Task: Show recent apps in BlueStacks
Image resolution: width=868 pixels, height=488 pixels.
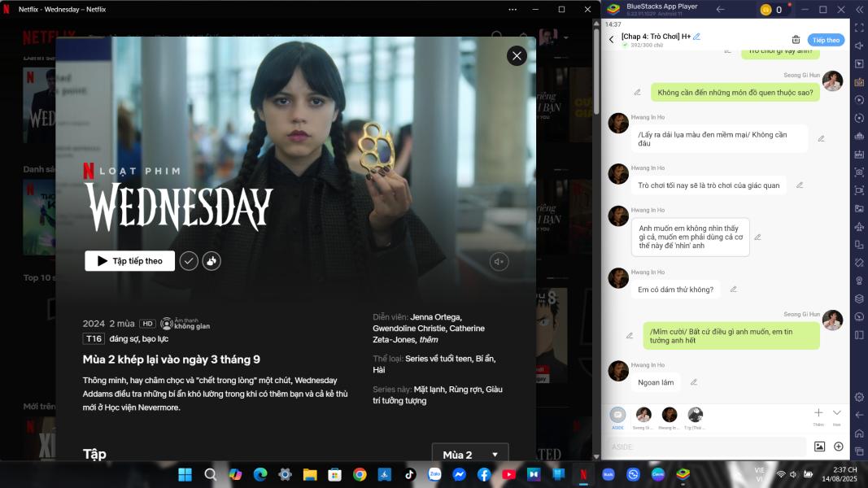Action: click(x=859, y=451)
